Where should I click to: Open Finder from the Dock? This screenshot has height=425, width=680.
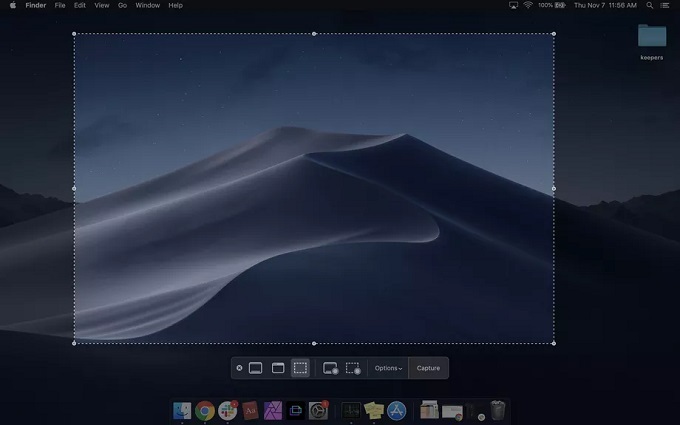click(x=182, y=410)
